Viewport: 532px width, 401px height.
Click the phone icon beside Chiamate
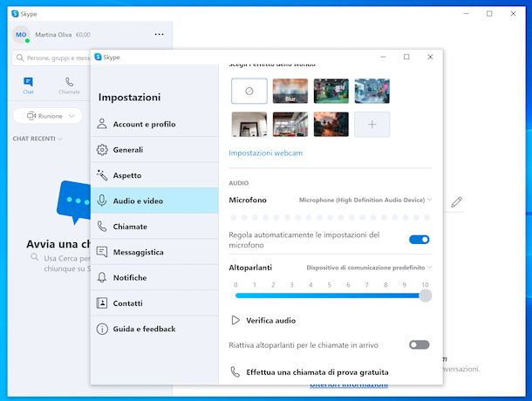pos(102,227)
